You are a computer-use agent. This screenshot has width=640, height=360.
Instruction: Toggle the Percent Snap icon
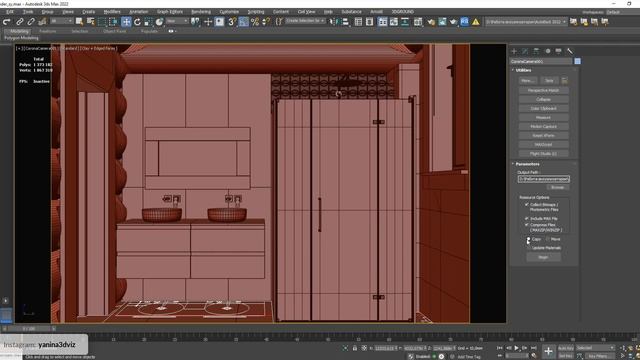pos(255,22)
